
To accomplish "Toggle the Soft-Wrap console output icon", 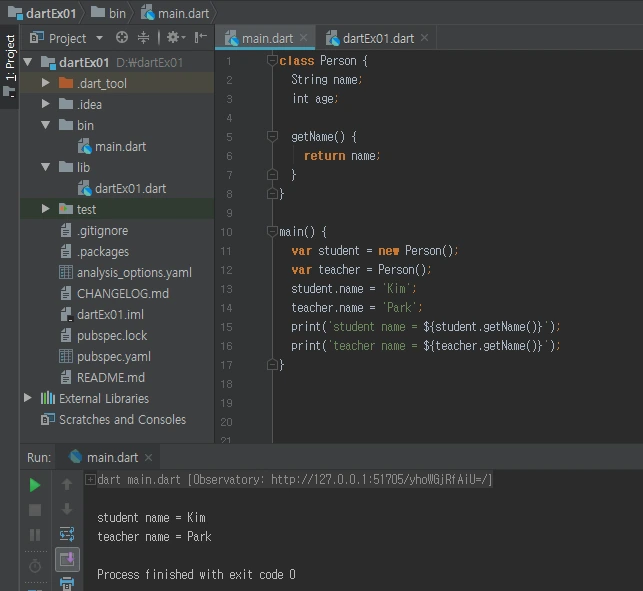I will (x=67, y=534).
